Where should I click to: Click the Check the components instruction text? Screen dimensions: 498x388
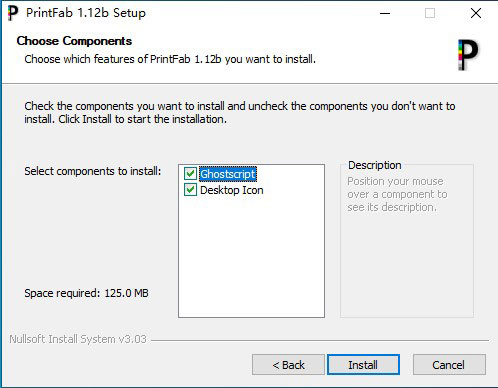click(x=240, y=113)
